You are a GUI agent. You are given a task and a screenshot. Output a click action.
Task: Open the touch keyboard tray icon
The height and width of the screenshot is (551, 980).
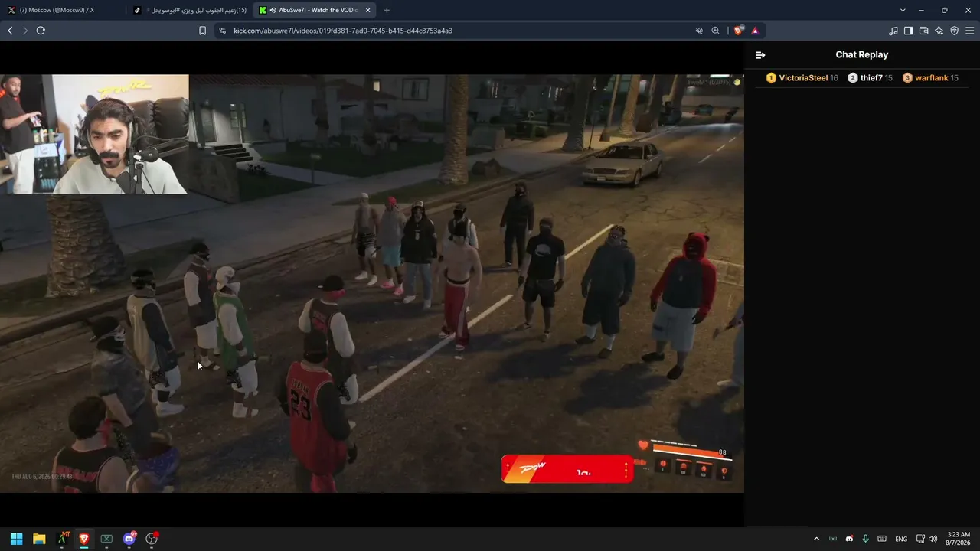(882, 539)
